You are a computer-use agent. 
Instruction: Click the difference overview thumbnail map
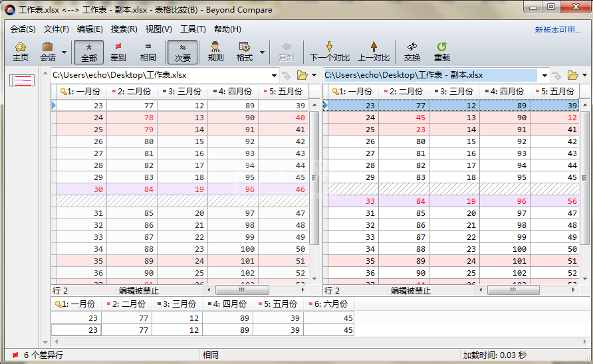(22, 80)
